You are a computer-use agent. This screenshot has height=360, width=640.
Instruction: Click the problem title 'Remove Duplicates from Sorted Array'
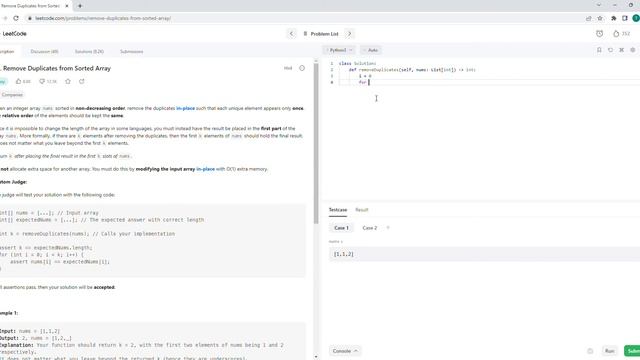[x=57, y=68]
